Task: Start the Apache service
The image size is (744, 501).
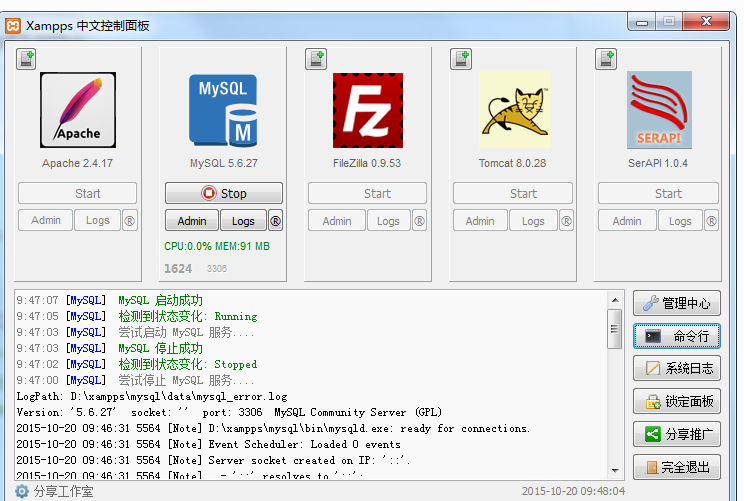Action: [x=77, y=194]
